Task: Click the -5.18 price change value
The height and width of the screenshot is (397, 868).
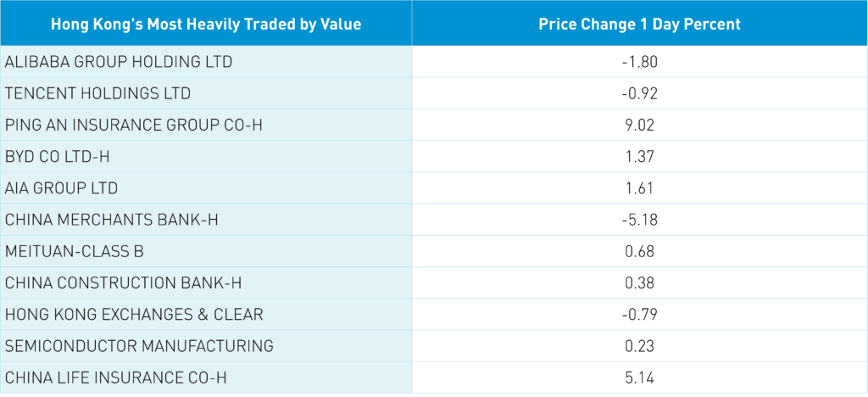Action: pyautogui.click(x=639, y=220)
